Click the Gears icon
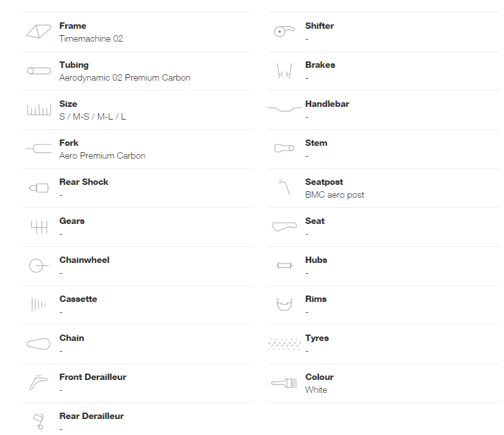This screenshot has height=435, width=504. pos(39,227)
